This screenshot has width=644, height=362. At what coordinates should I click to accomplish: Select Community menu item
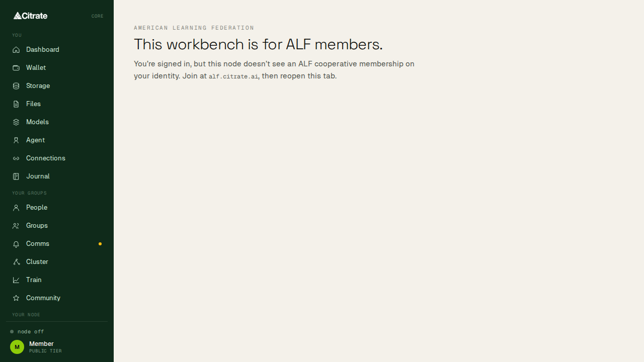(57, 298)
